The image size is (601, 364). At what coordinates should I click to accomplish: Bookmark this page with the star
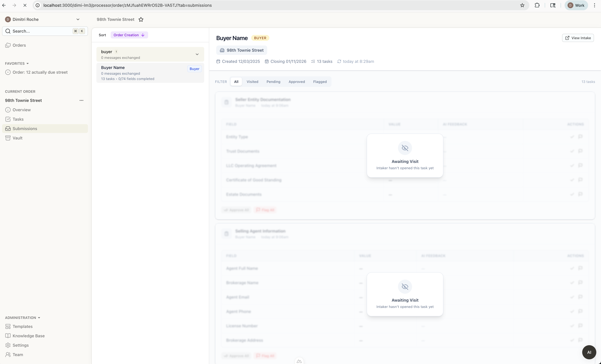point(522,5)
